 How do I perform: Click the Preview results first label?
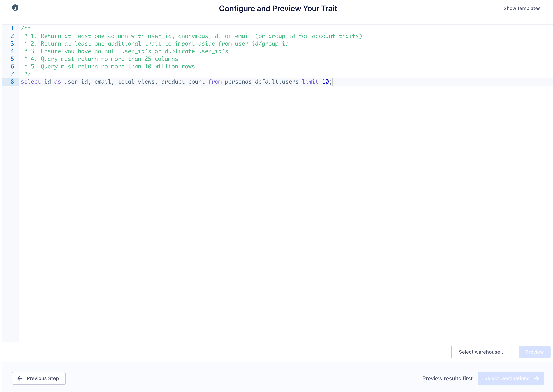tap(447, 378)
